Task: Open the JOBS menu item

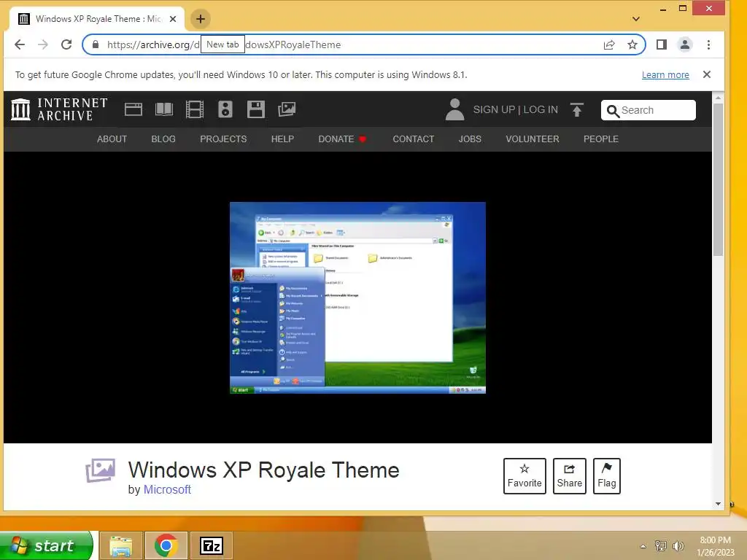Action: tap(470, 139)
